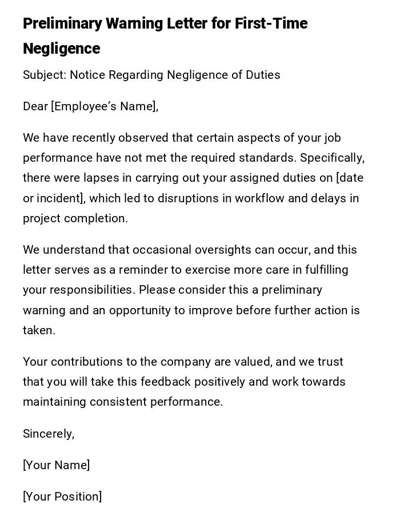Click 'maintaining consistent performance.' line
The height and width of the screenshot is (532, 400).
(123, 402)
